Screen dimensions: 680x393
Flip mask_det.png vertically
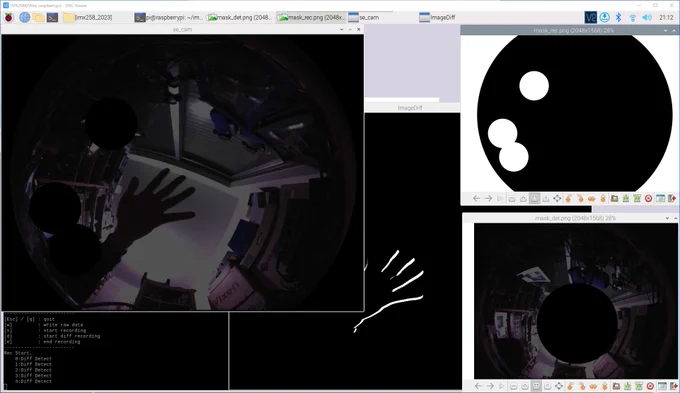(605, 386)
